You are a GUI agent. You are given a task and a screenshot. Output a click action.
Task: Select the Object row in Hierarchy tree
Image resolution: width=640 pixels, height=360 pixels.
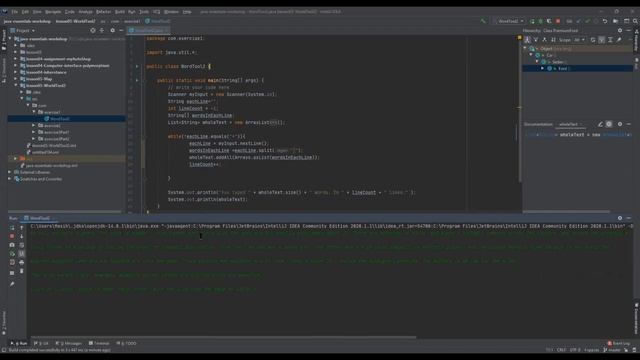(x=578, y=49)
